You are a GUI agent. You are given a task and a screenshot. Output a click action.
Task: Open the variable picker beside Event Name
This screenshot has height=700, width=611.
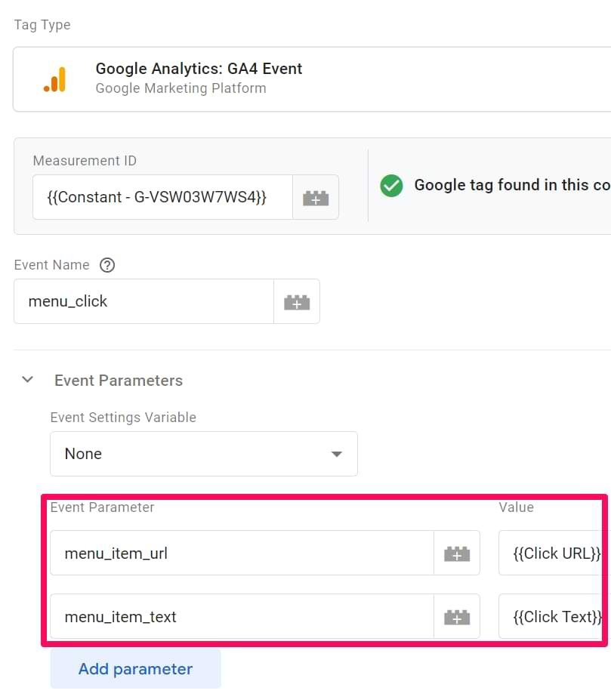pyautogui.click(x=297, y=301)
